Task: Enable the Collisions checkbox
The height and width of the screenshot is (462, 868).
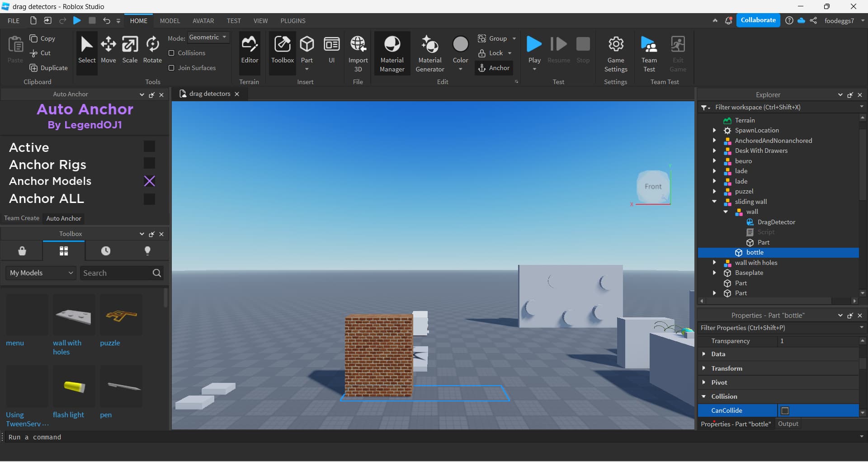Action: 171,53
